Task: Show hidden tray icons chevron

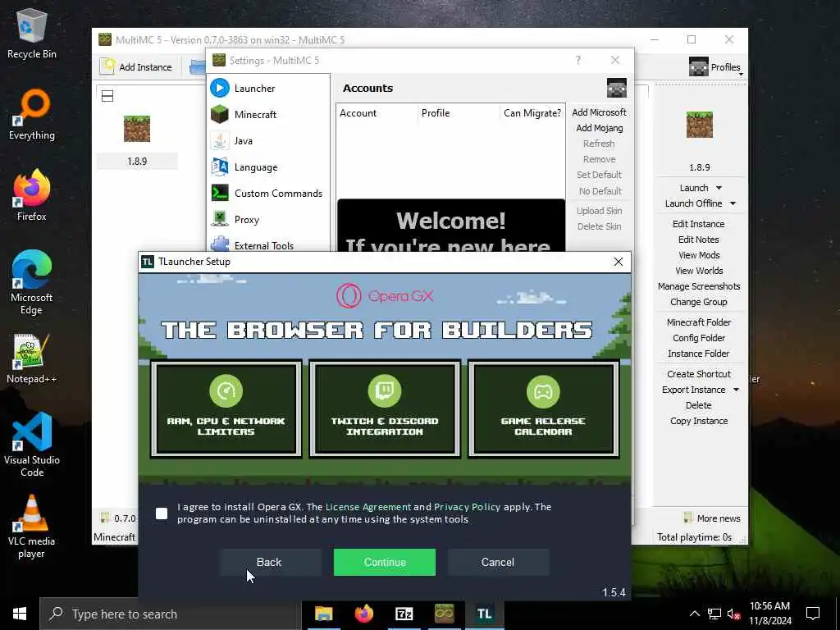Action: [x=694, y=614]
